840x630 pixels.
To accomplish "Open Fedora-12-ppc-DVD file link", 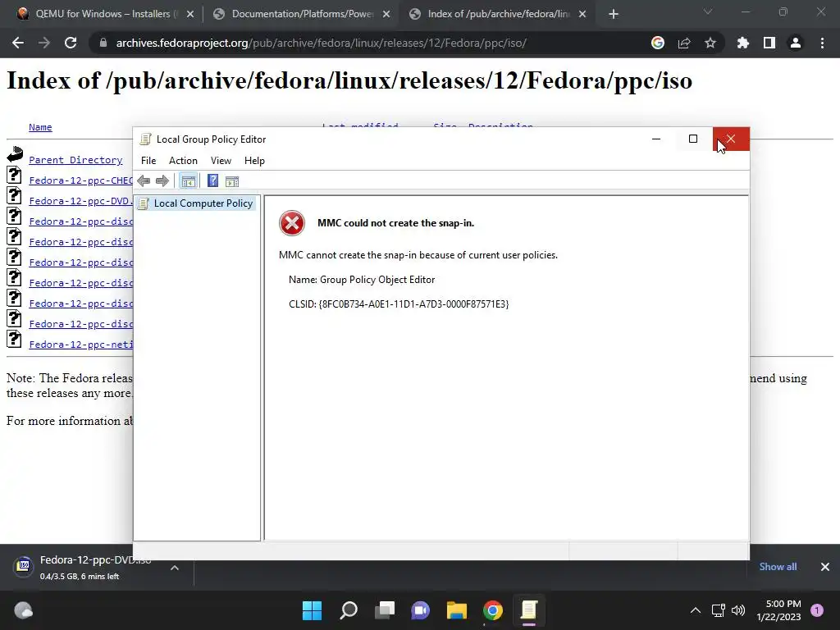I will click(80, 201).
